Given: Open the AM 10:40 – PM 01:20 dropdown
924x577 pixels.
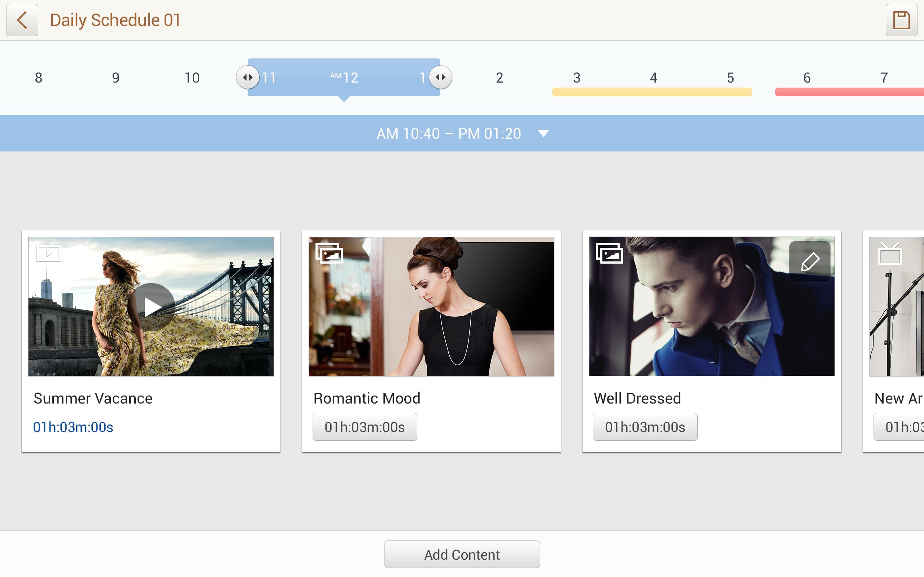Looking at the screenshot, I should click(544, 133).
